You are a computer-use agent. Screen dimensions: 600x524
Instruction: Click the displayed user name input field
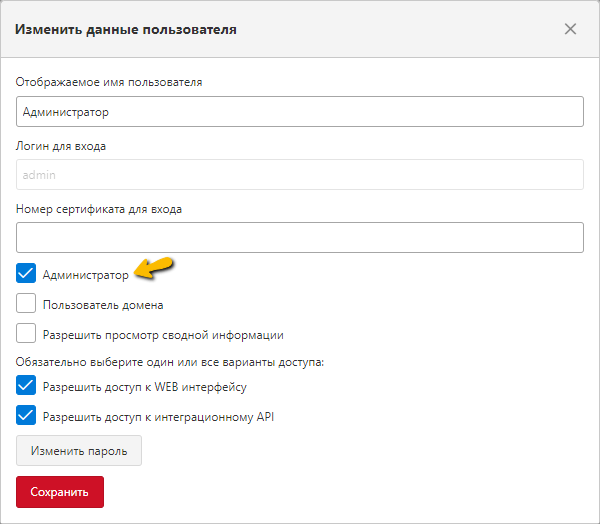[300, 111]
